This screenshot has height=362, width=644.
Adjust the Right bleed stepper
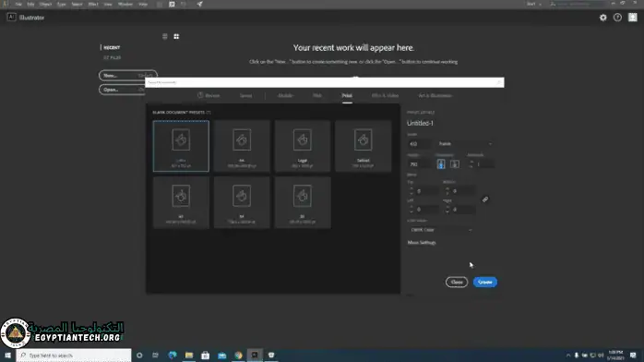point(447,209)
